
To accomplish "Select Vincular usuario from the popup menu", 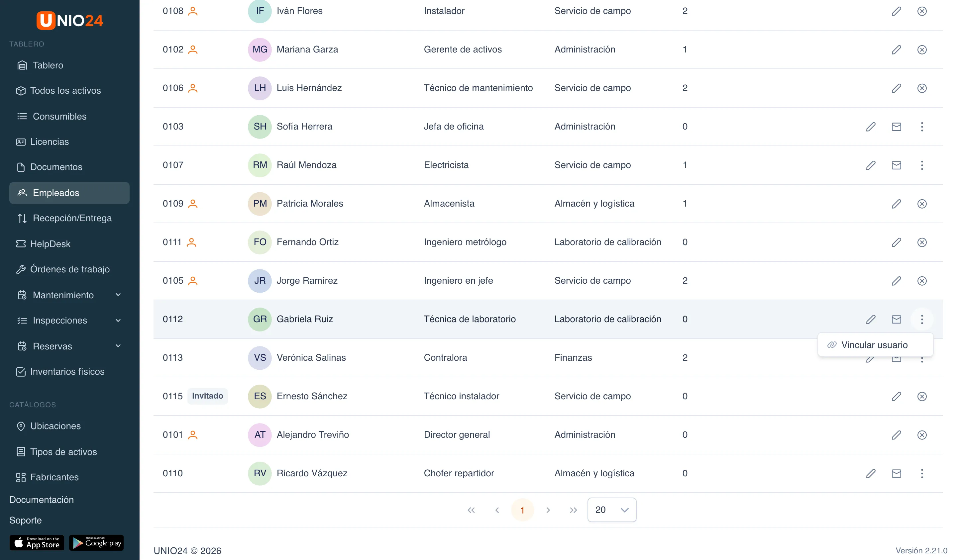I will click(x=875, y=345).
